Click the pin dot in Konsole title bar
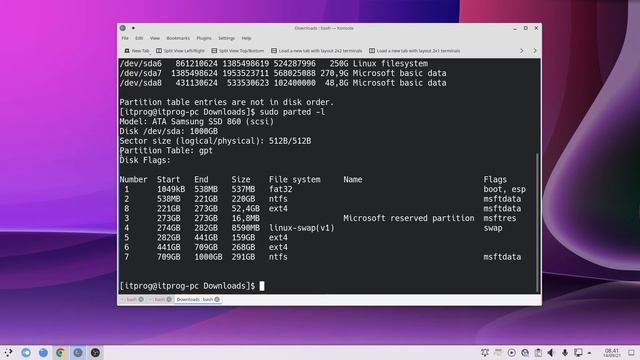Screen dimensions: 640x360 [133, 28]
